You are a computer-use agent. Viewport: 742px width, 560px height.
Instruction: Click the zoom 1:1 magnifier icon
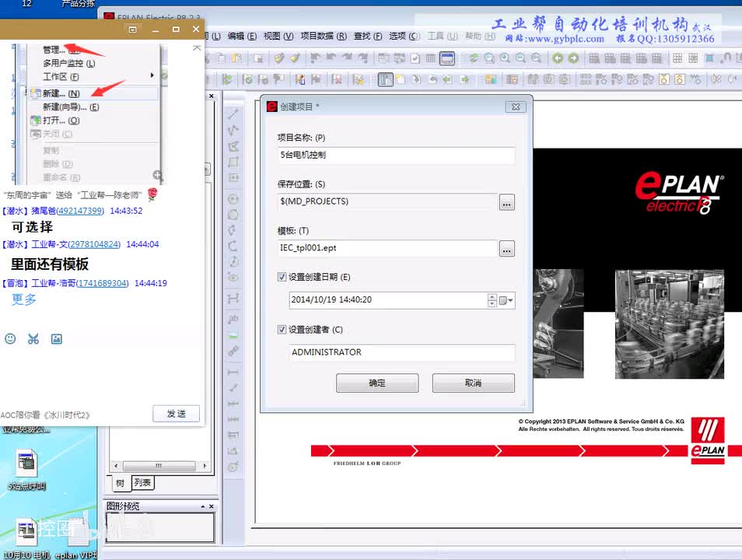tap(536, 58)
